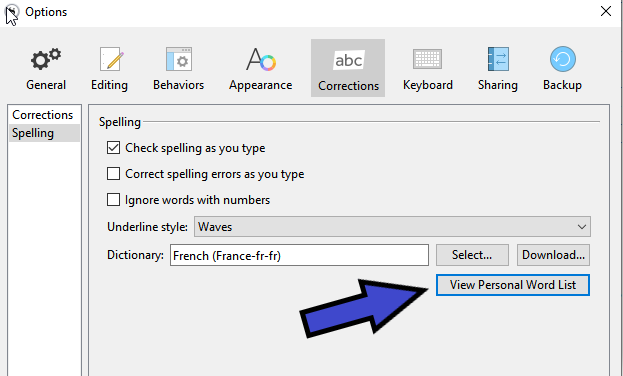
Task: Open View Personal Word List
Action: tap(513, 285)
